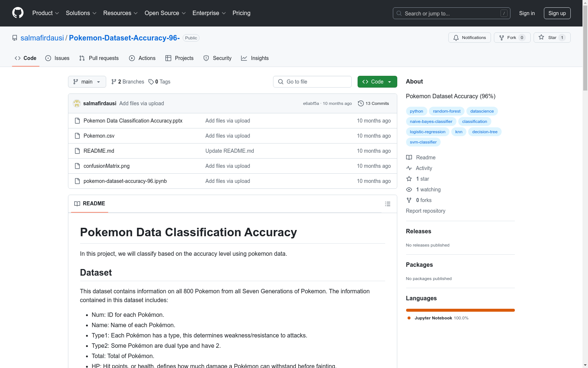Screen dimensions: 588x368
Task: Click the python topic tag
Action: [x=416, y=111]
